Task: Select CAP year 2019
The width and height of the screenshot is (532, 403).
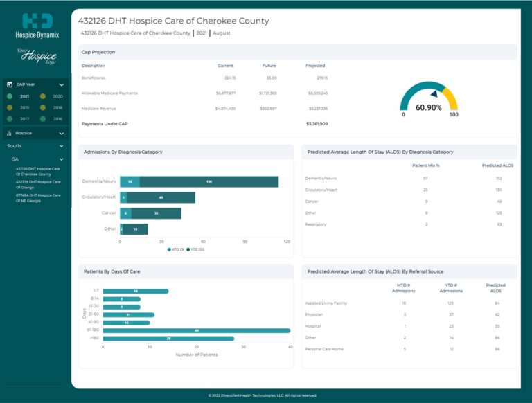Action: [x=19, y=107]
